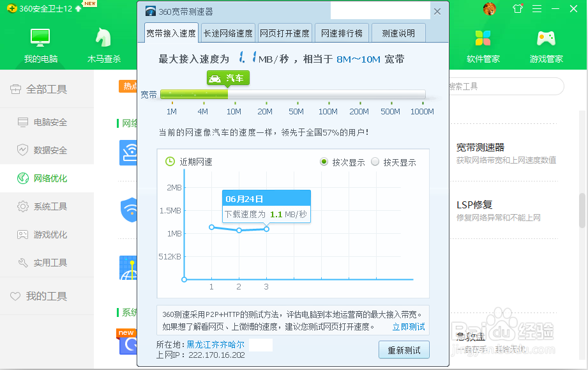Click the tool icon tagged new
588x370 pixels.
127,342
